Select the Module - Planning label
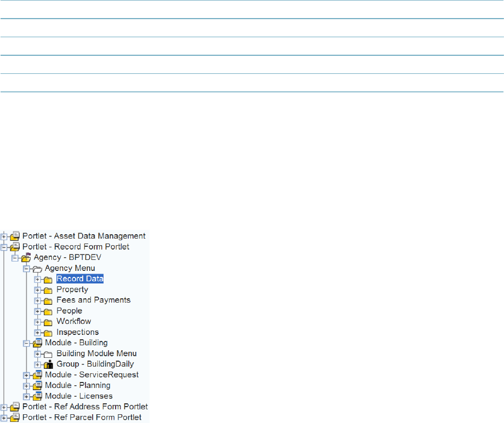Image resolution: width=504 pixels, height=423 pixels. point(78,385)
